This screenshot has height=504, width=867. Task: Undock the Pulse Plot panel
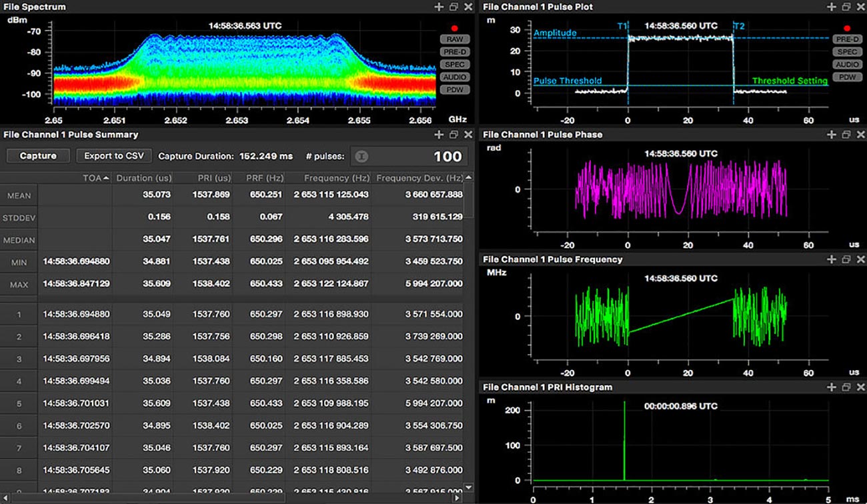(x=846, y=7)
